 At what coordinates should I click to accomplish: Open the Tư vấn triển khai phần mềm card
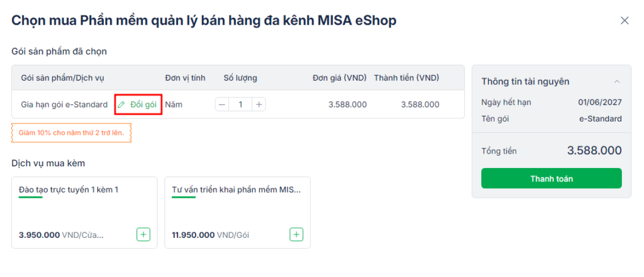click(x=237, y=213)
